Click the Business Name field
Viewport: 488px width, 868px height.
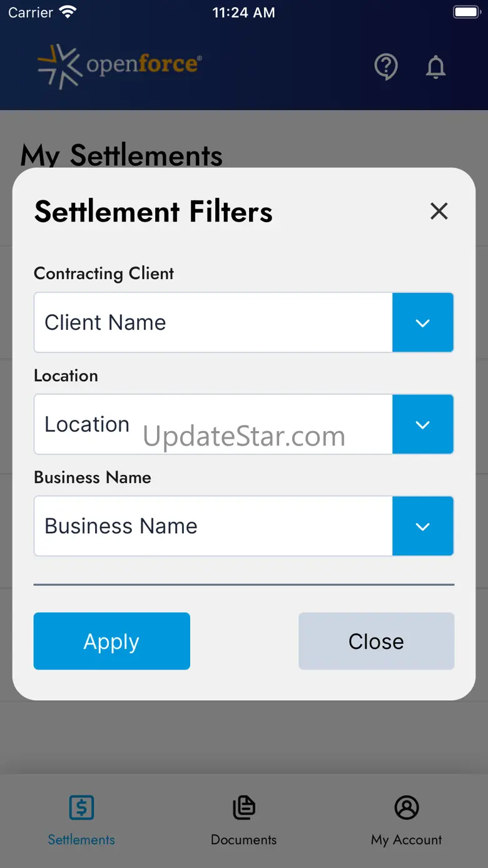pos(213,526)
